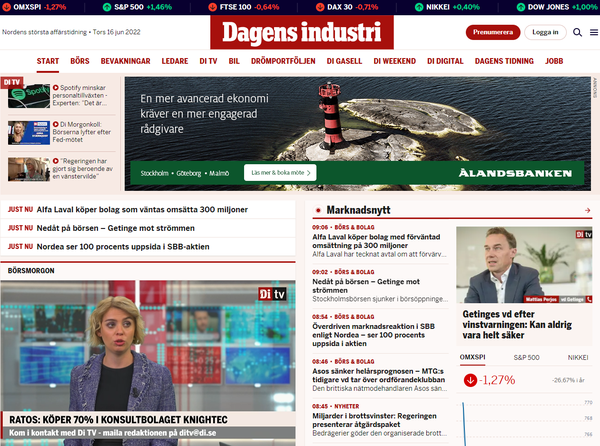This screenshot has height=446, width=600.
Task: Open the BÖRS navigation item
Action: [x=80, y=61]
